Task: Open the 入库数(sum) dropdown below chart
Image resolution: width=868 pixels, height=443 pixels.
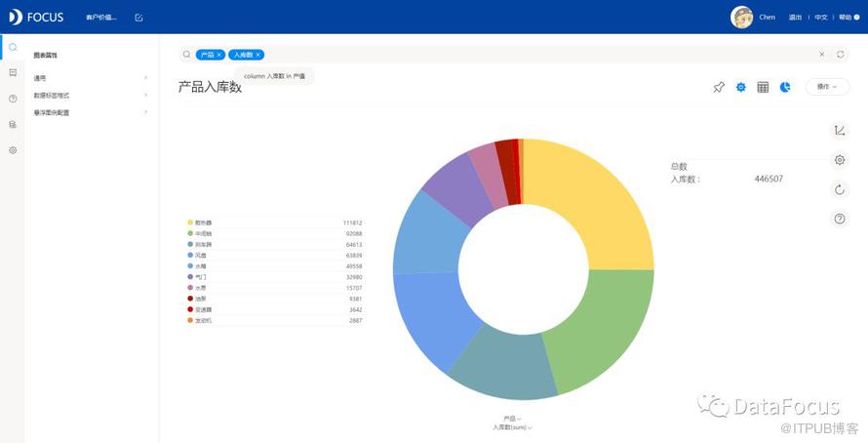Action: coord(512,427)
